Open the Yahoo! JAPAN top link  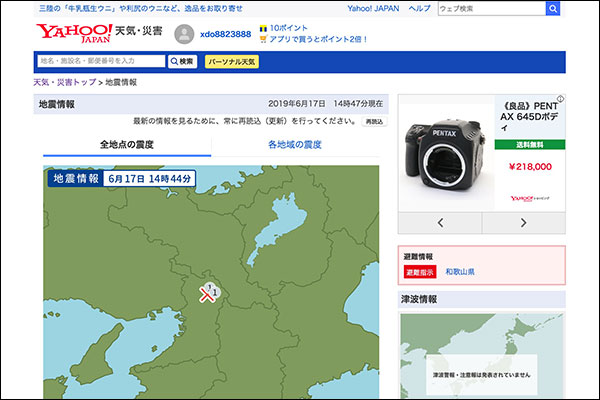(x=373, y=8)
